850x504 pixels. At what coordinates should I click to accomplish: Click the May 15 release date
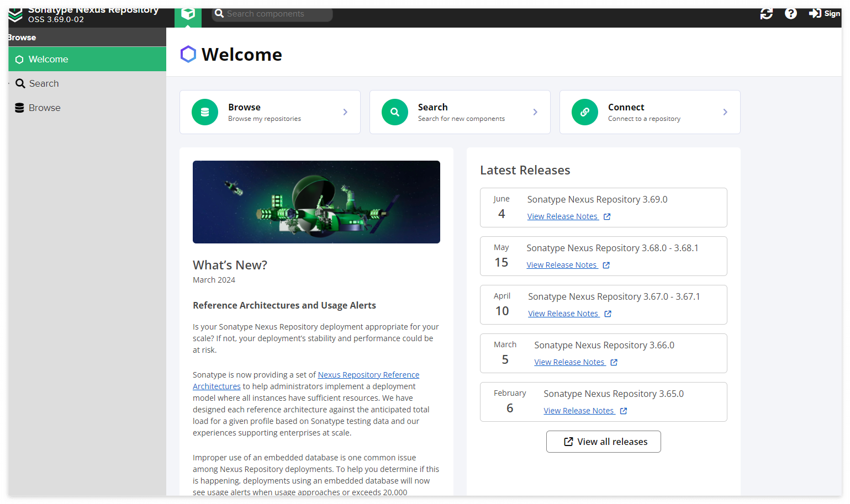pos(501,256)
